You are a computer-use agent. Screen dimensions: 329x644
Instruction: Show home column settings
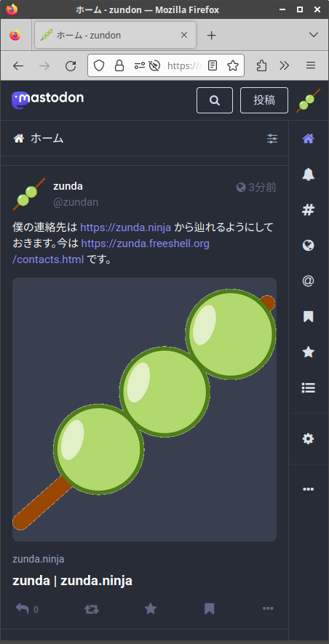click(x=272, y=138)
